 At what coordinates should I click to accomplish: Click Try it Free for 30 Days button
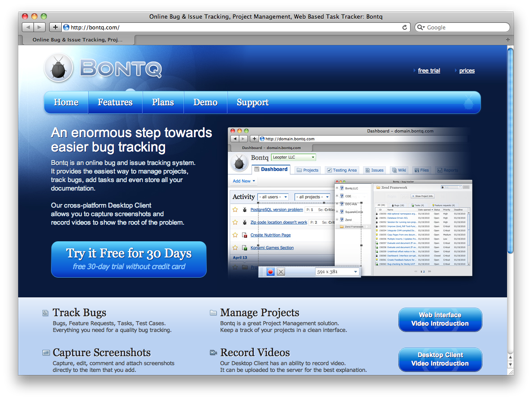point(129,260)
